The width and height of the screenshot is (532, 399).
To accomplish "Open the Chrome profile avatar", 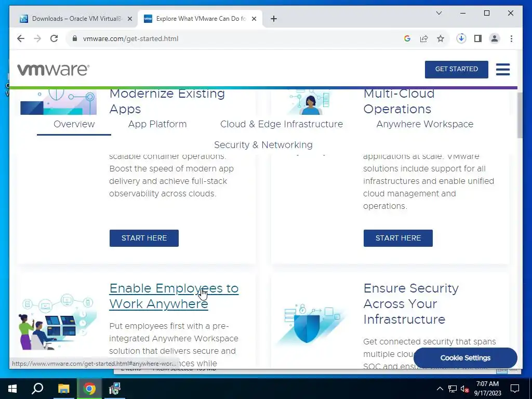I will coord(495,38).
